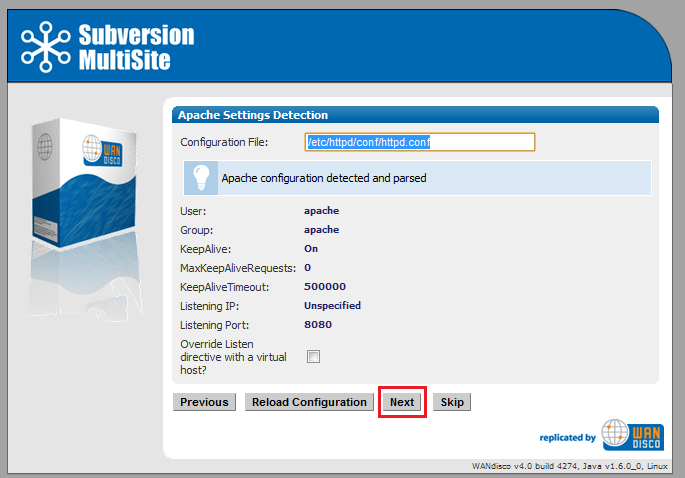The height and width of the screenshot is (478, 685).
Task: Click Reload Configuration button
Action: (309, 402)
